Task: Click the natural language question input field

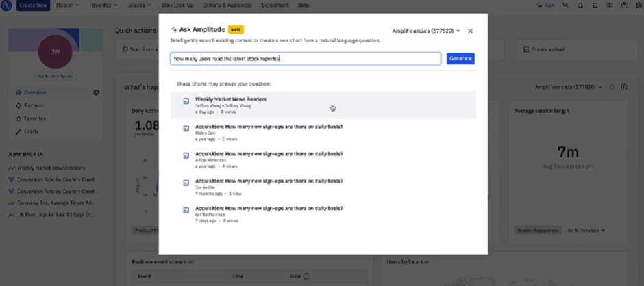Action: [305, 59]
